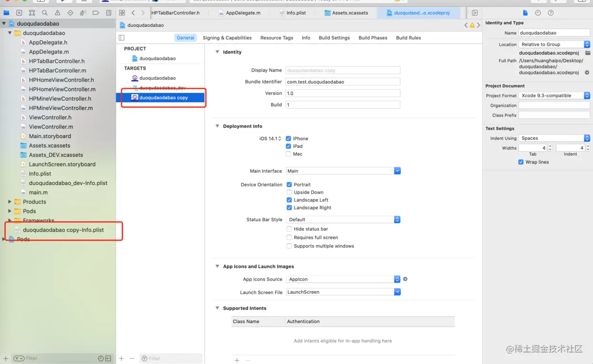
Task: Open Indent Using Spaces dropdown
Action: (x=554, y=138)
